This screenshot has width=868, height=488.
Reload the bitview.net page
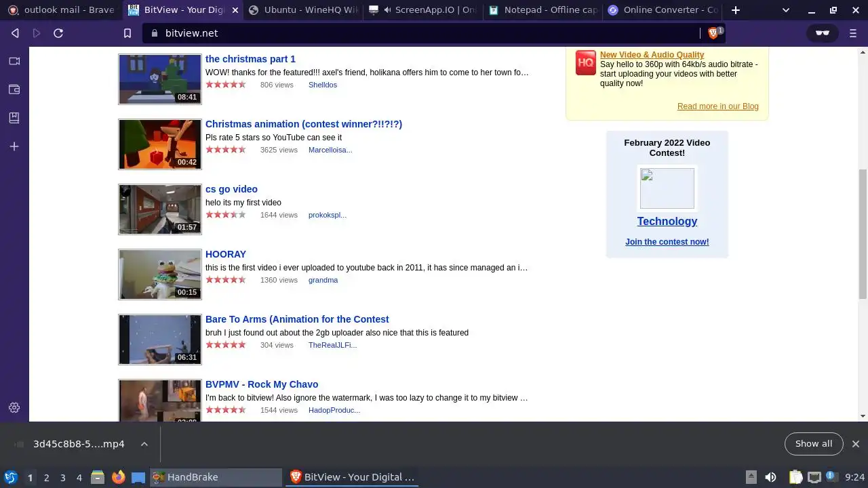(x=58, y=33)
